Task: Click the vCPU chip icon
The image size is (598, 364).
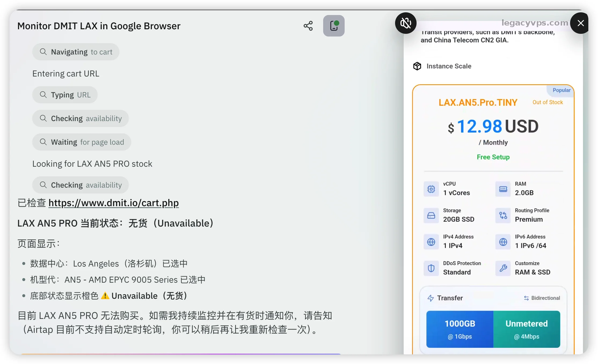Action: [431, 189]
